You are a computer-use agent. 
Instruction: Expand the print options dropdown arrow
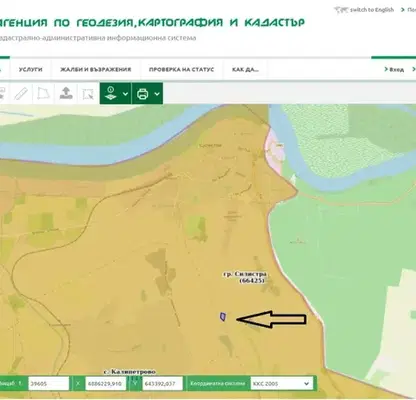[x=157, y=94]
